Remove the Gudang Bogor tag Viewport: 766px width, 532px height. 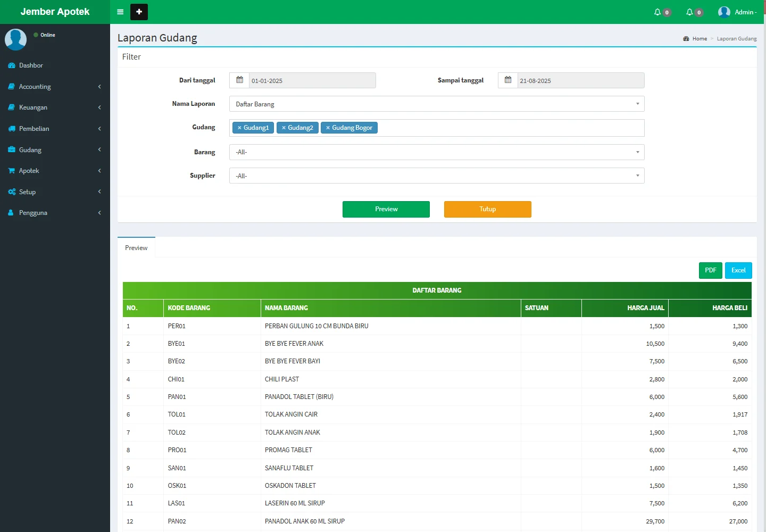[x=328, y=128]
